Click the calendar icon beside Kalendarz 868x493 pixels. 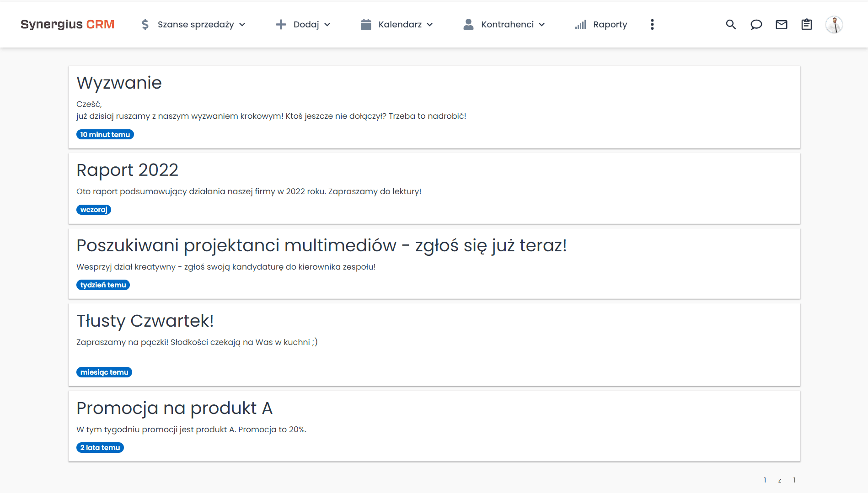click(x=365, y=24)
